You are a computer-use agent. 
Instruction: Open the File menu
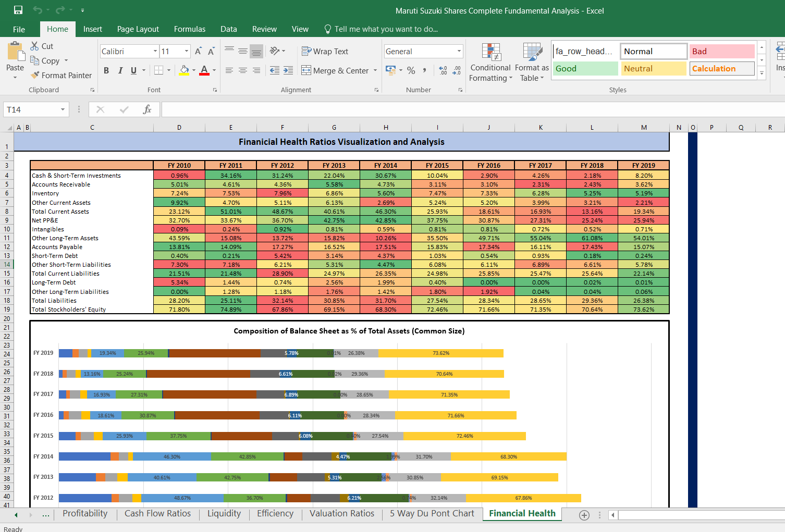[19, 29]
